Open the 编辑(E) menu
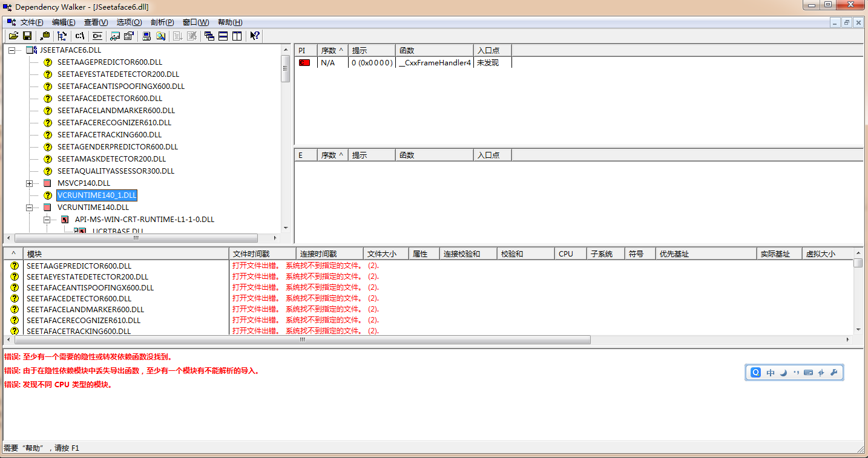Image resolution: width=868 pixels, height=458 pixels. pyautogui.click(x=64, y=22)
